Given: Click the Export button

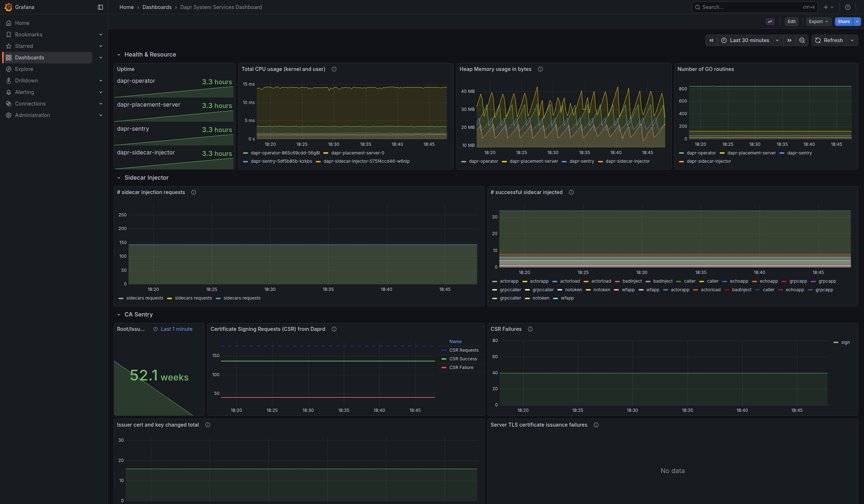Looking at the screenshot, I should point(818,22).
